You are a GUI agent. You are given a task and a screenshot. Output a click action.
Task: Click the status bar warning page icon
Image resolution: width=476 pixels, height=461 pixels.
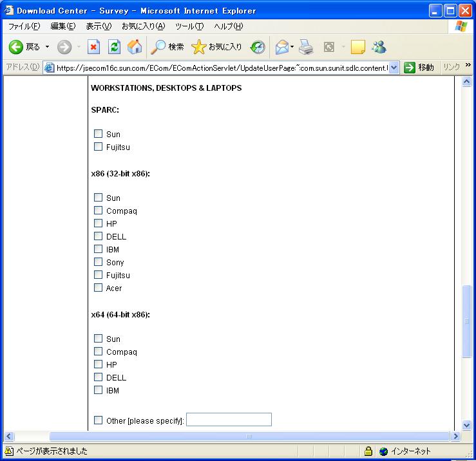(x=9, y=451)
